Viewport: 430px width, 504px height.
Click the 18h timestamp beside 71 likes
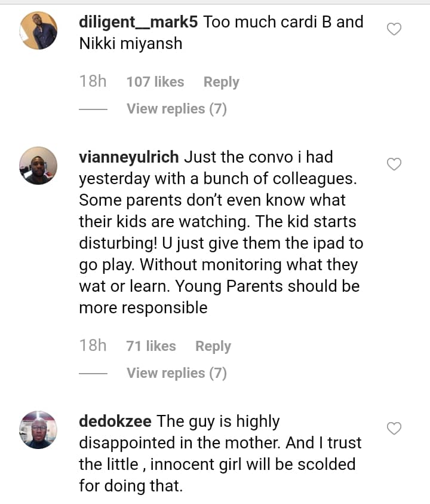pyautogui.click(x=93, y=346)
